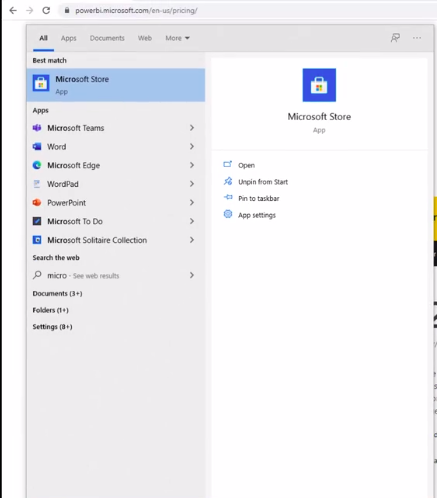This screenshot has height=498, width=437.
Task: Expand the WordPad chevron
Action: pyautogui.click(x=192, y=184)
